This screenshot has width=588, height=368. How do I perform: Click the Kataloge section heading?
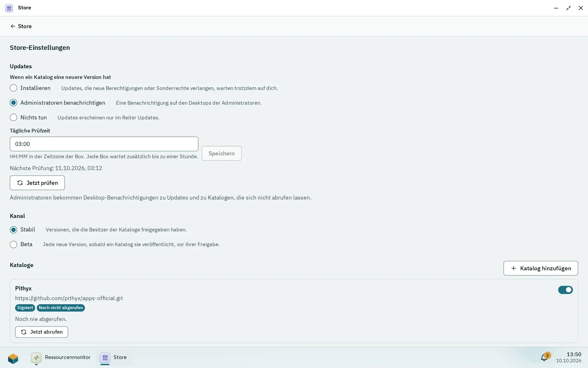21,265
